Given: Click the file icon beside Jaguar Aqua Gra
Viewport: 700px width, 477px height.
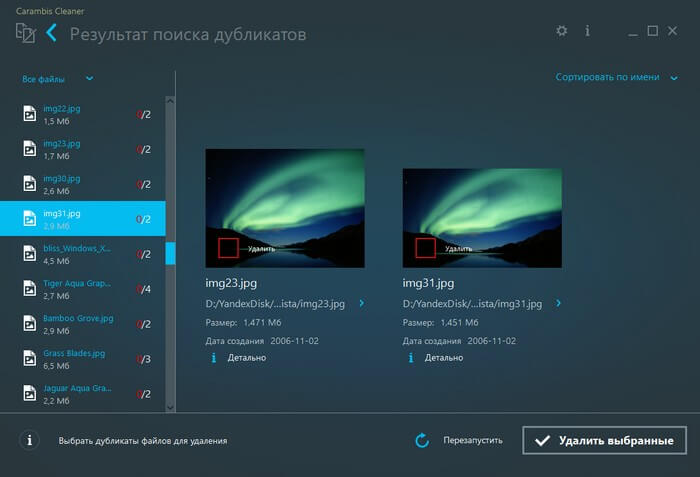Looking at the screenshot, I should click(x=29, y=393).
